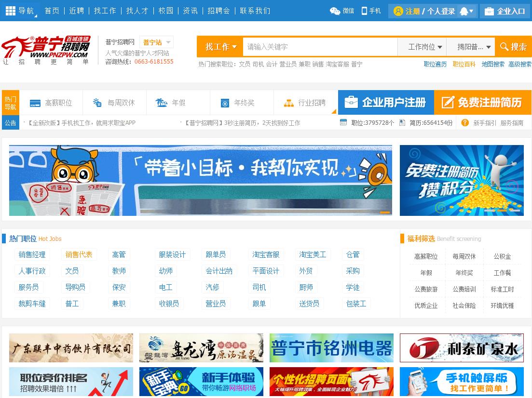The image size is (532, 398).
Task: Click the 注册 register link
Action: pos(412,11)
